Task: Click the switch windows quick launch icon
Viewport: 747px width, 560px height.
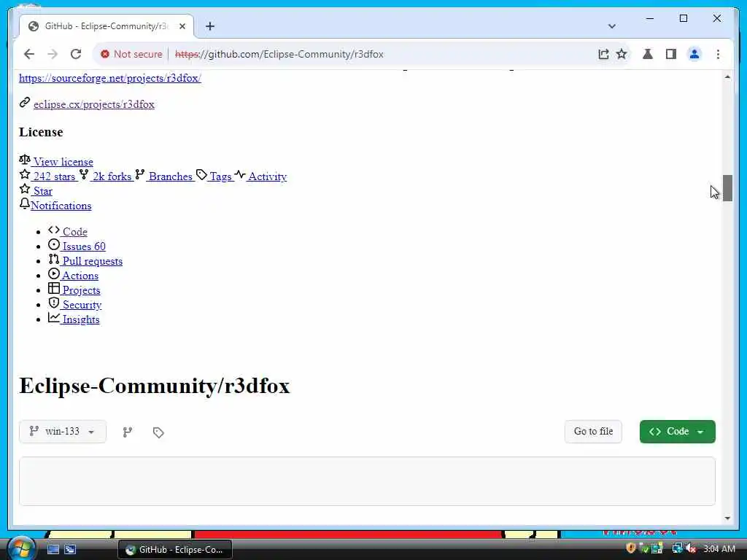Action: (70, 550)
